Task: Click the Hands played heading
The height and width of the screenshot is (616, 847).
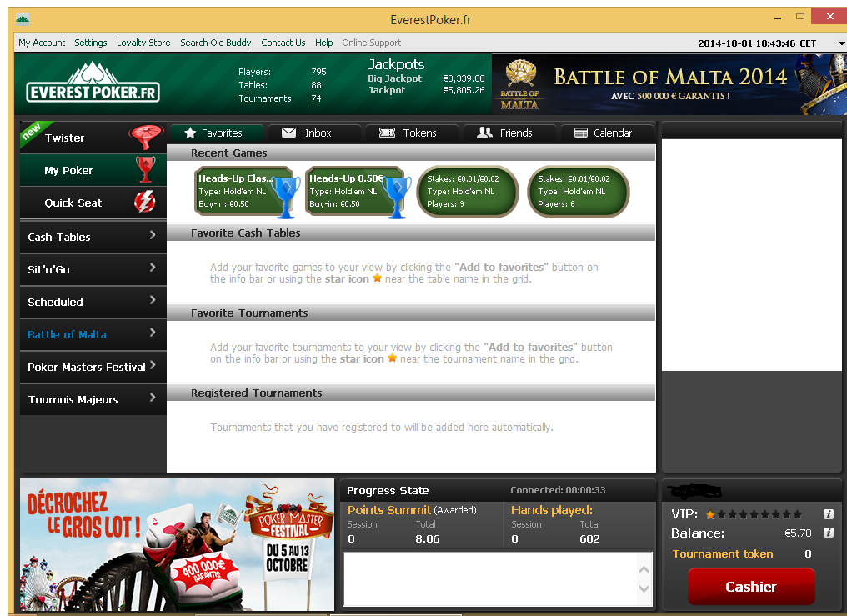Action: pyautogui.click(x=552, y=510)
